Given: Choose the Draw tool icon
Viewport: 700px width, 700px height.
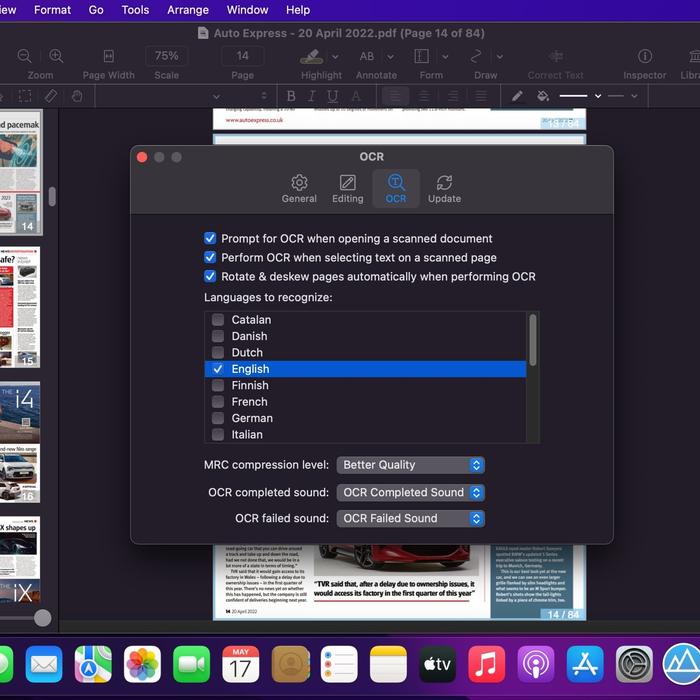Looking at the screenshot, I should point(478,56).
